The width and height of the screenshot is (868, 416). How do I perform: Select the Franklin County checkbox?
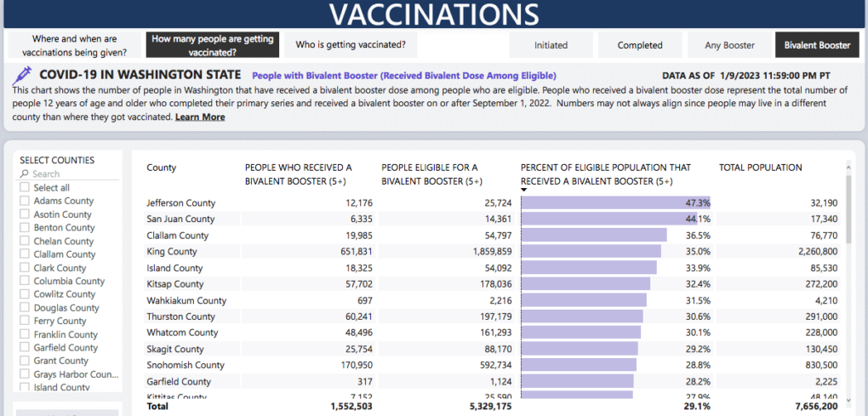(25, 334)
